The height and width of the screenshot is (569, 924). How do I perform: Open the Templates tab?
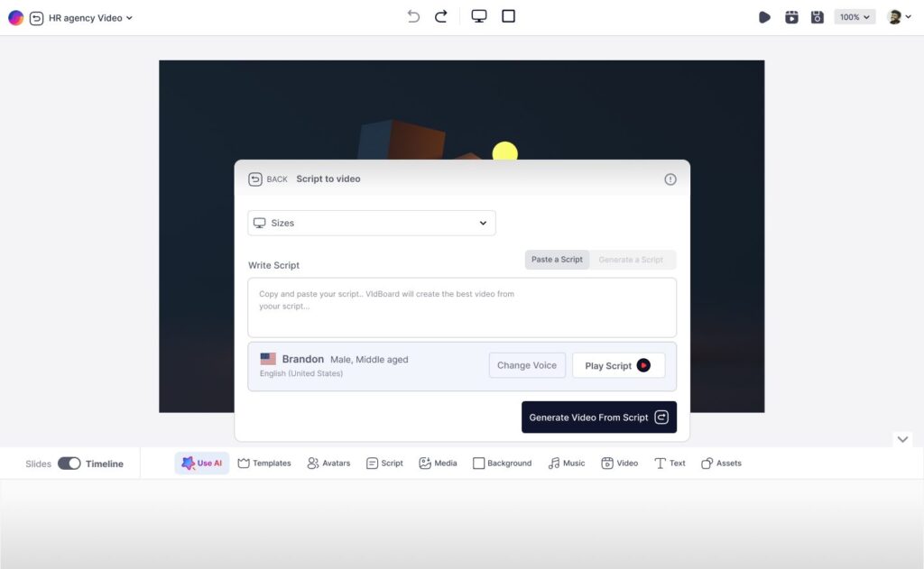(x=264, y=463)
